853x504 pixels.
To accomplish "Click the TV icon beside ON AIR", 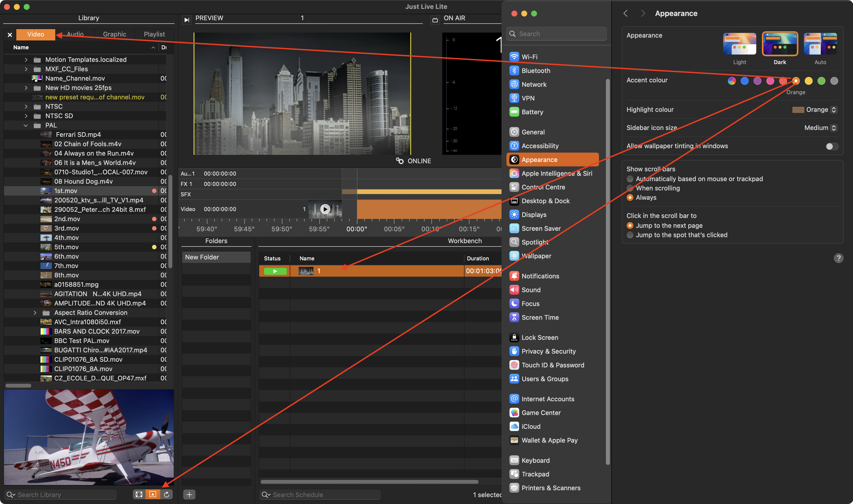I will coord(435,20).
